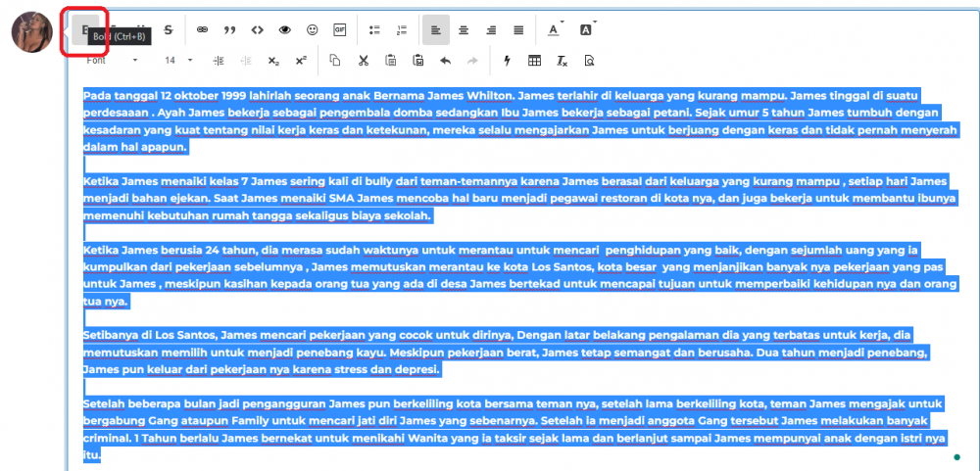
Task: Cut the selection using scissors icon
Action: coord(364,61)
